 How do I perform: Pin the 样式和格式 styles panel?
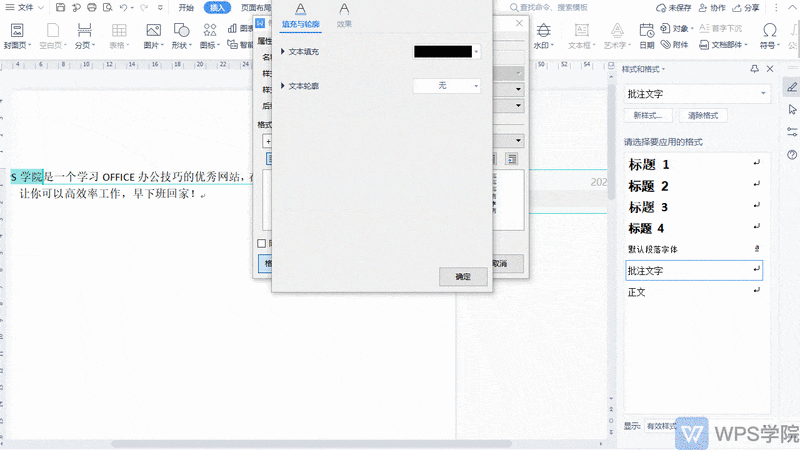pyautogui.click(x=755, y=69)
